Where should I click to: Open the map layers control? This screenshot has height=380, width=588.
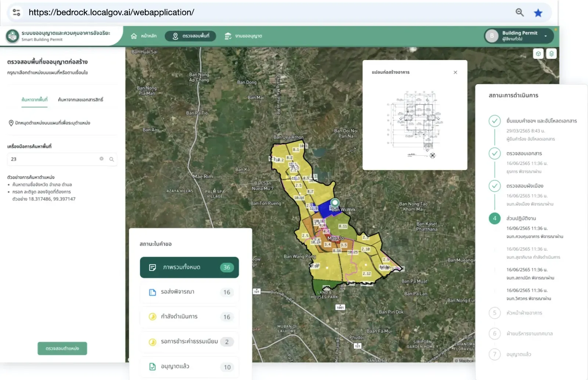(x=551, y=54)
